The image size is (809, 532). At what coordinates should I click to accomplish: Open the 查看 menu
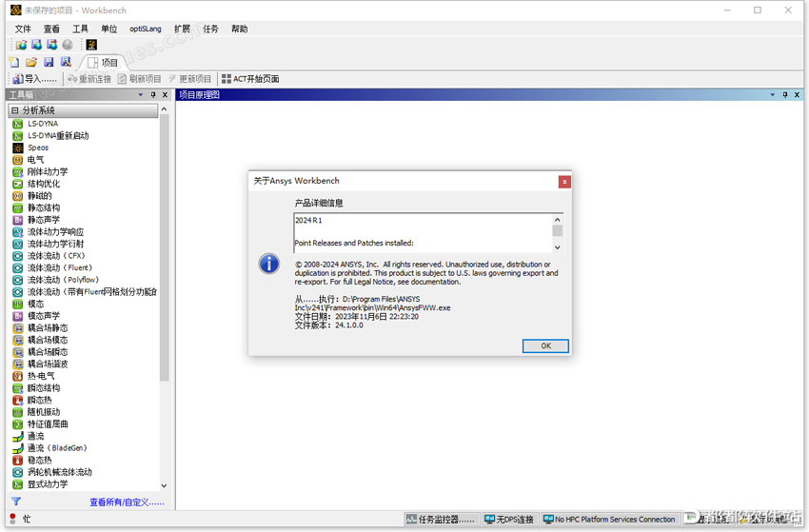pos(51,29)
